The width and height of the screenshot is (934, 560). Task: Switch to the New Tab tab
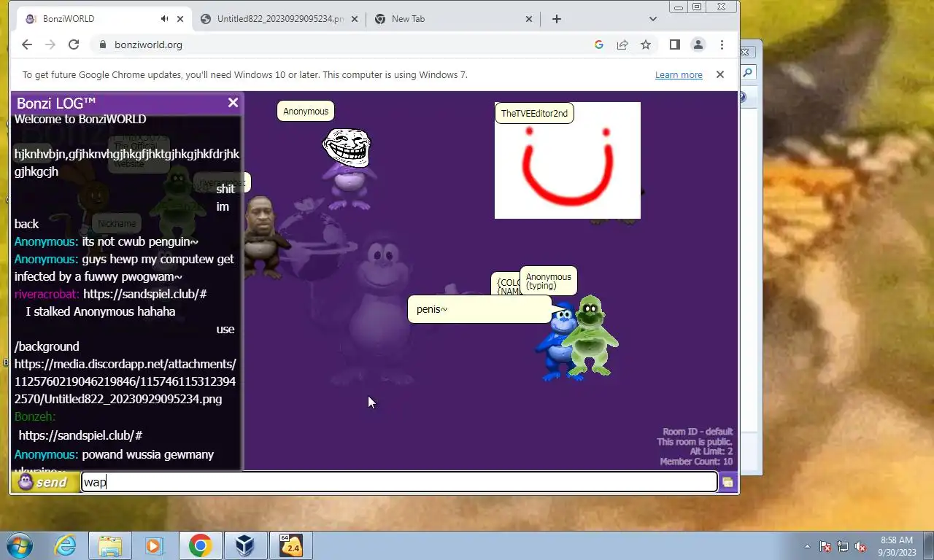pyautogui.click(x=454, y=19)
